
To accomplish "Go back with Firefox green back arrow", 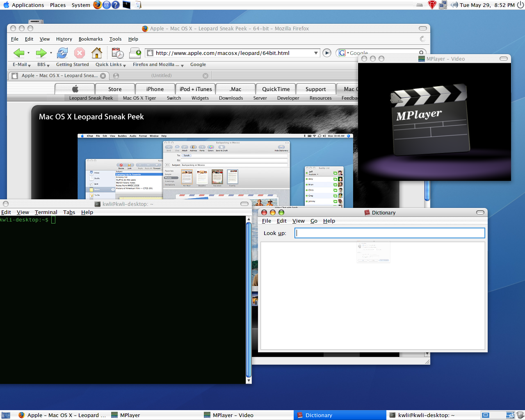I will point(19,52).
